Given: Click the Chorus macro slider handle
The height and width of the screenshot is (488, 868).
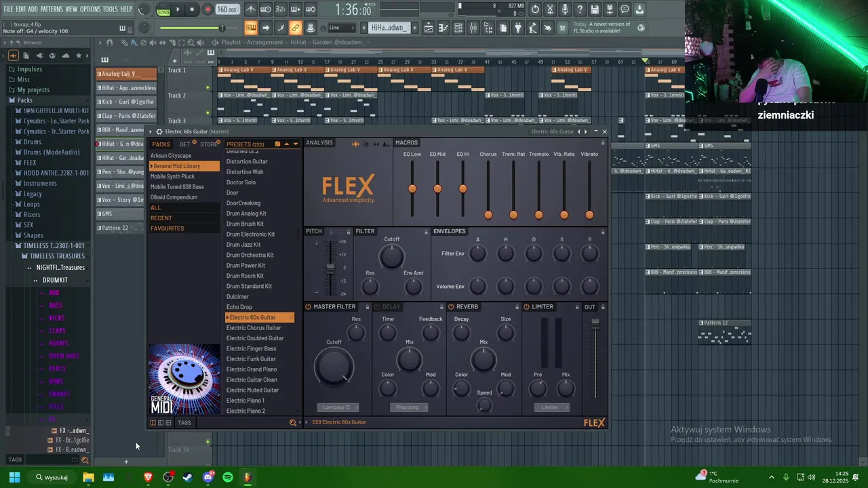Looking at the screenshot, I should tap(488, 215).
